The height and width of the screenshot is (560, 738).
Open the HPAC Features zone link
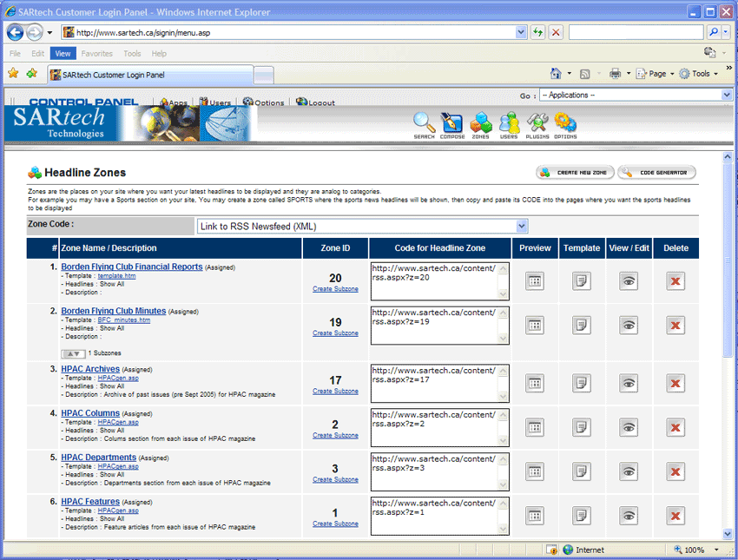click(90, 502)
